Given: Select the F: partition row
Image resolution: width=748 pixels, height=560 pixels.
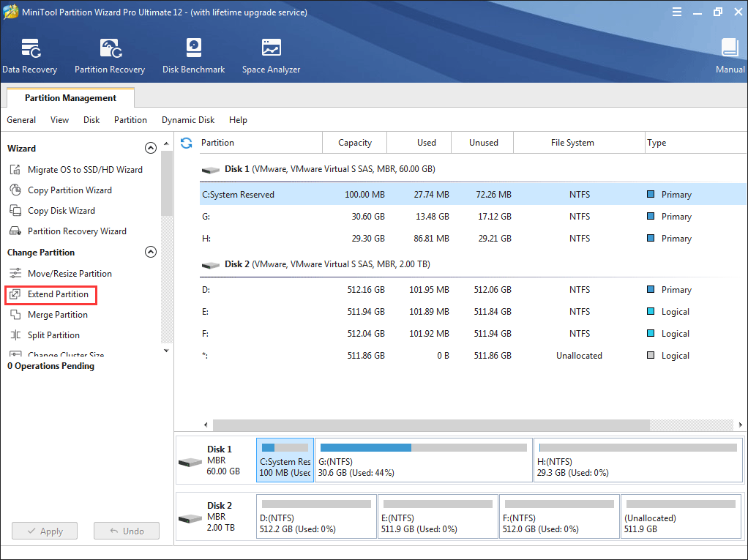Looking at the screenshot, I should coord(473,333).
